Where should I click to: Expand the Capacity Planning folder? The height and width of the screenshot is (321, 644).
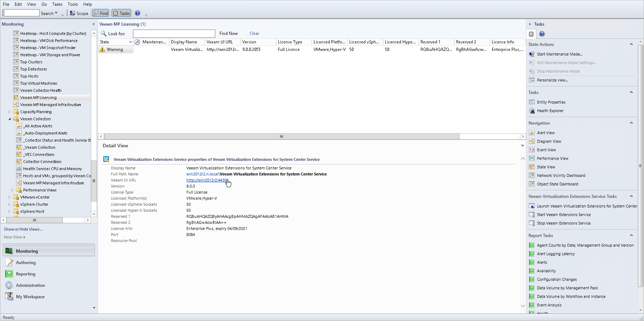coord(10,112)
